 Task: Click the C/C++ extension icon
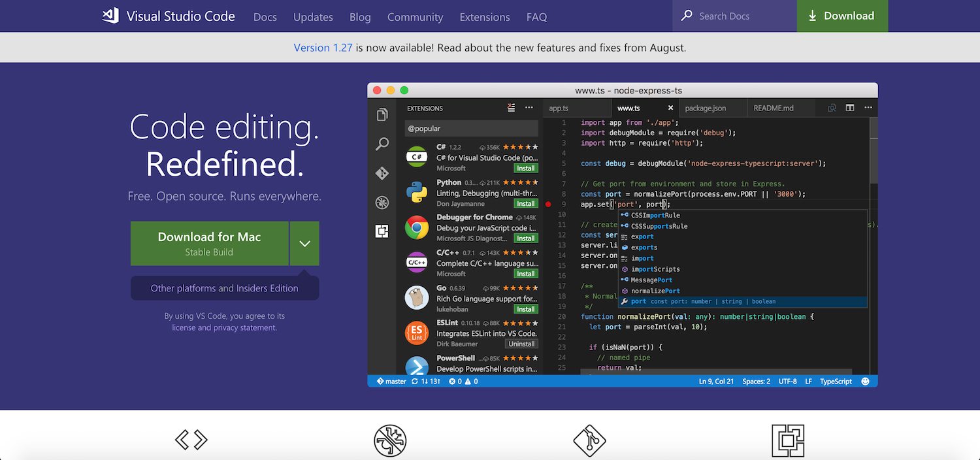[416, 263]
